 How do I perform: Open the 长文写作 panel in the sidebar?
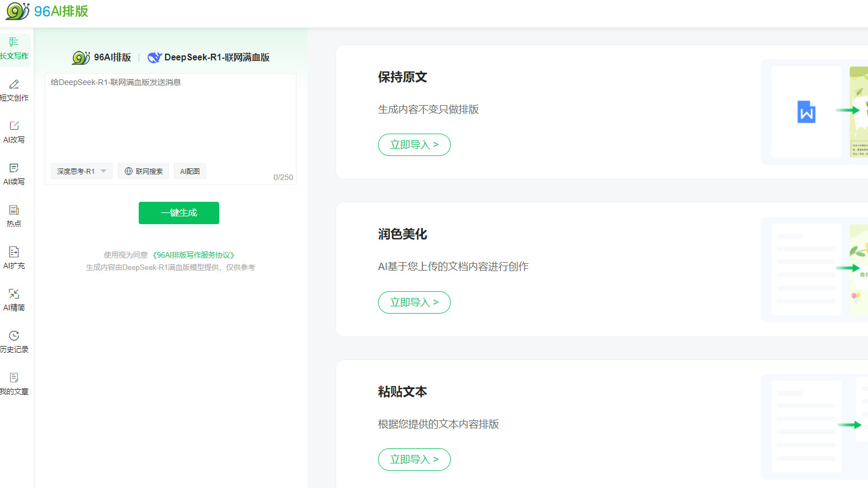[15, 49]
